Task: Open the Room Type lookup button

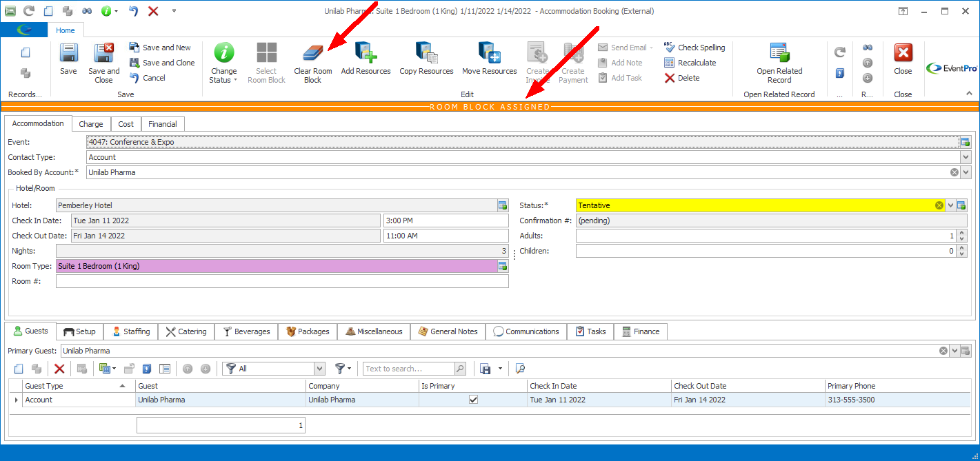Action: 503,266
